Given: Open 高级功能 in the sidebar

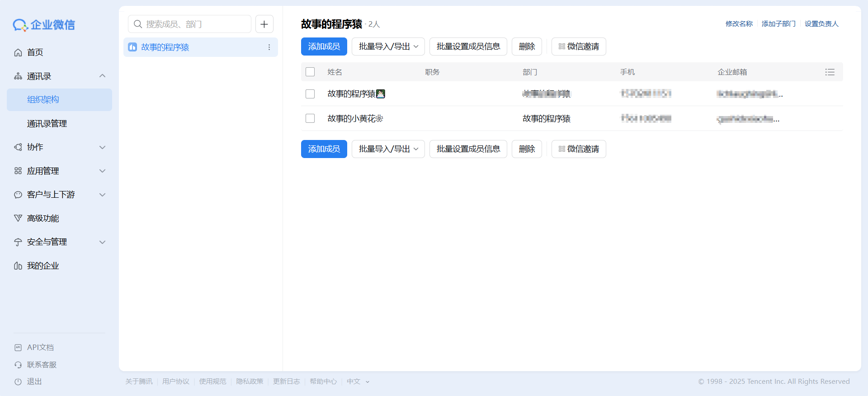Looking at the screenshot, I should (x=43, y=219).
